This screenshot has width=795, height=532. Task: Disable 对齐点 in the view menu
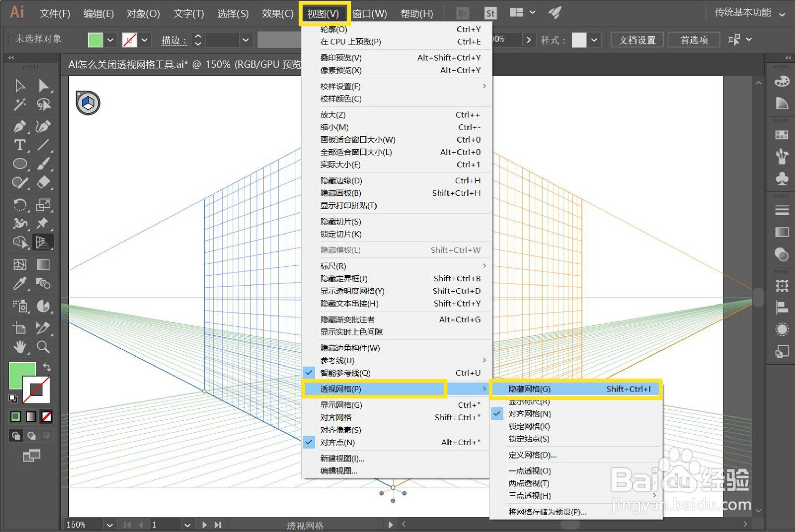coord(343,442)
